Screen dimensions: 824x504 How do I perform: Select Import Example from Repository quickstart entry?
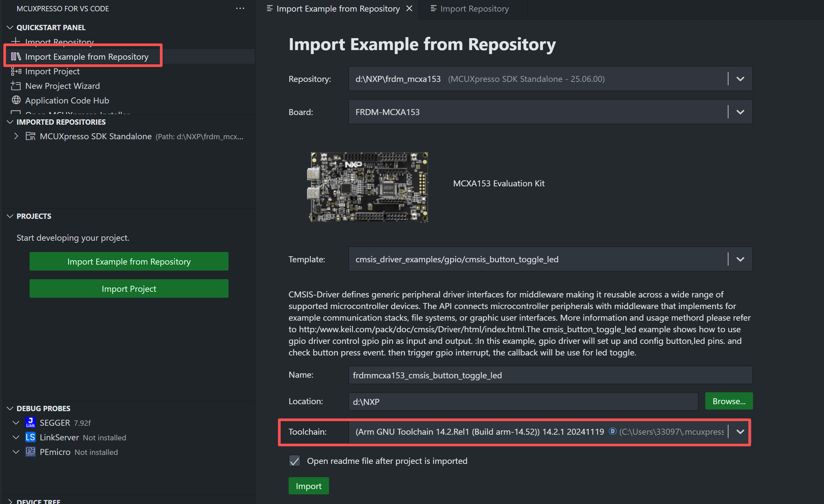(129, 56)
